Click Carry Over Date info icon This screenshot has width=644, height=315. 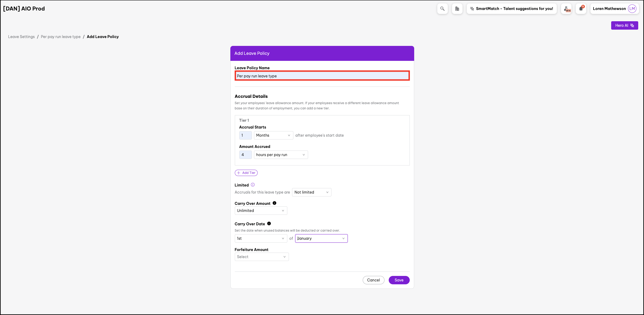tap(269, 224)
